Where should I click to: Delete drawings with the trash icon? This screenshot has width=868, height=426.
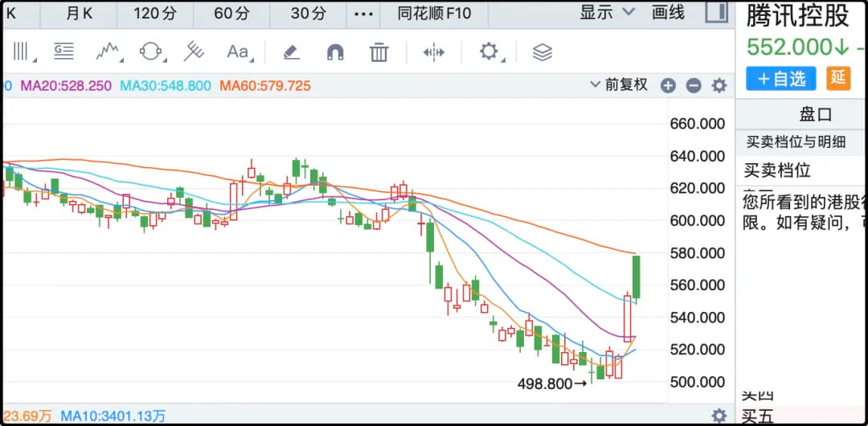pyautogui.click(x=379, y=52)
